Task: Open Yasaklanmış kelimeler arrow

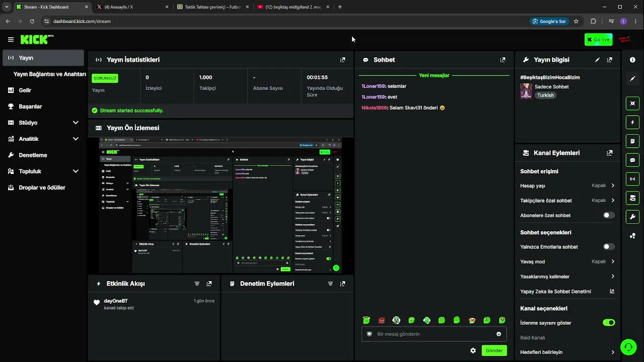Action: point(613,277)
